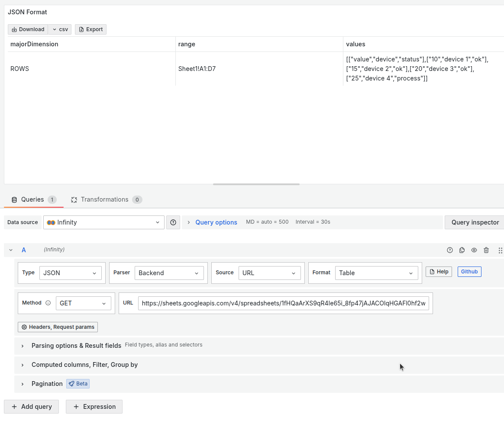Open the Method dropdown showing GET
This screenshot has height=427, width=504.
[83, 303]
